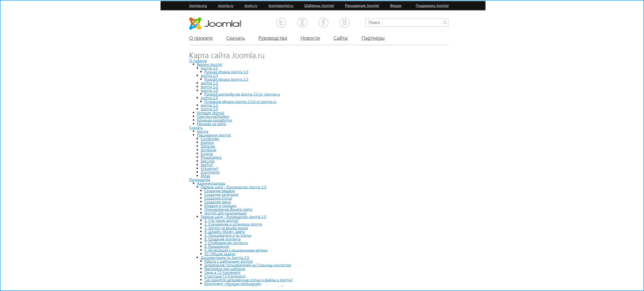Open Модули и позиции link
Viewport: 644px width, 291px height.
tap(220, 206)
